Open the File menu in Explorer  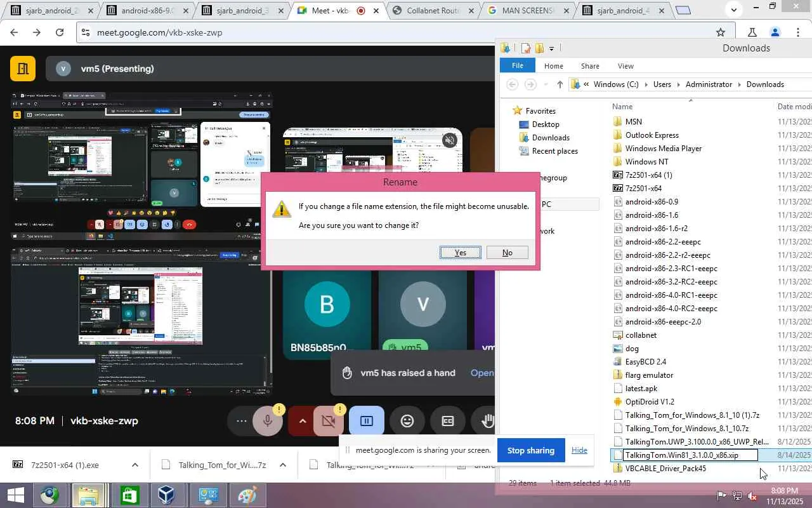point(518,66)
